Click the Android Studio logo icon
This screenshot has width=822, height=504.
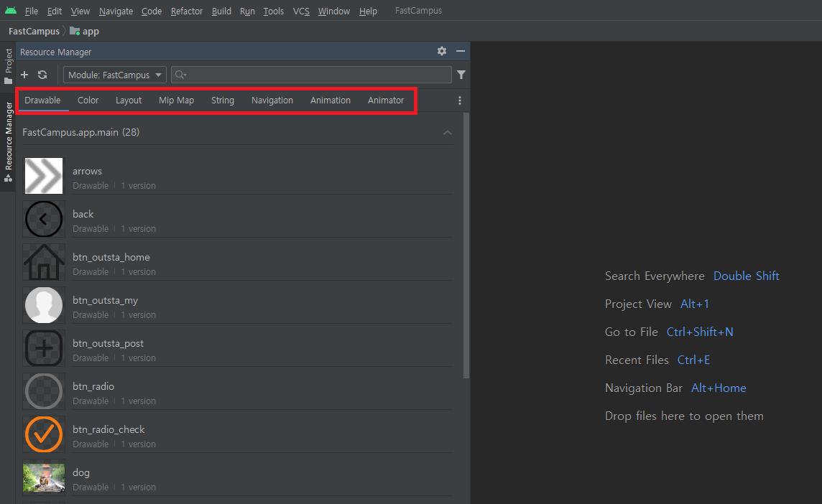(x=11, y=11)
